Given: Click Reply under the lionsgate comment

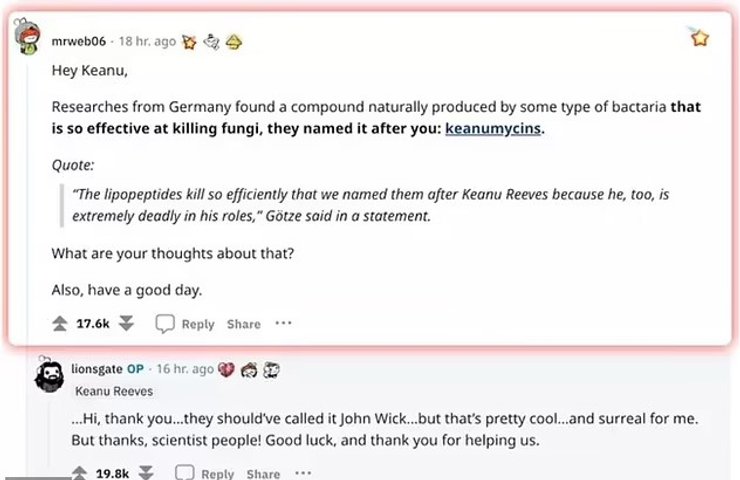Looking at the screenshot, I should click(x=205, y=474).
